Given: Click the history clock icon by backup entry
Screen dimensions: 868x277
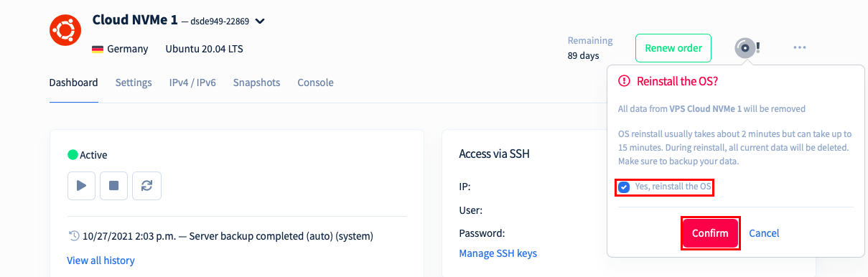Looking at the screenshot, I should (x=73, y=235).
